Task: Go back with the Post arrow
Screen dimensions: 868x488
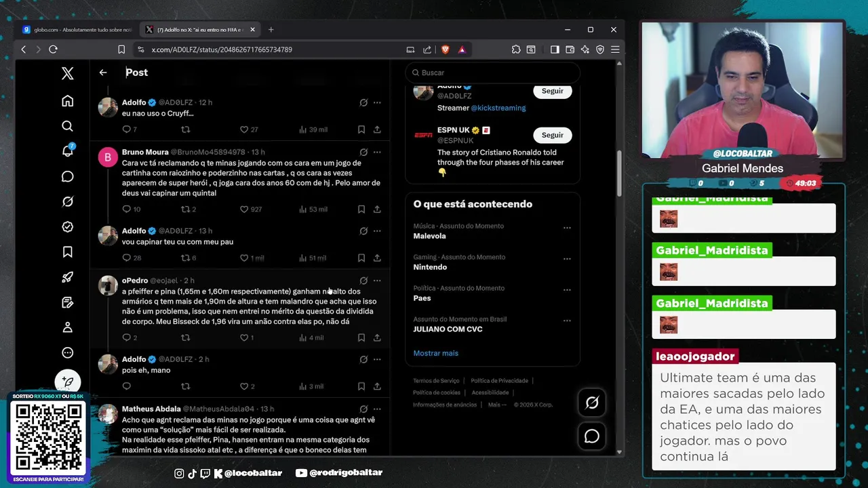Action: 103,73
